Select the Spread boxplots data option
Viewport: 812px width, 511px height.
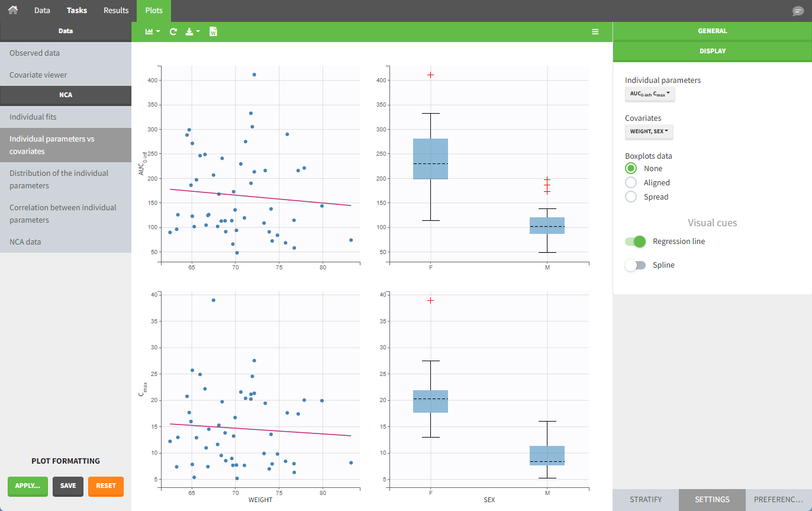631,197
